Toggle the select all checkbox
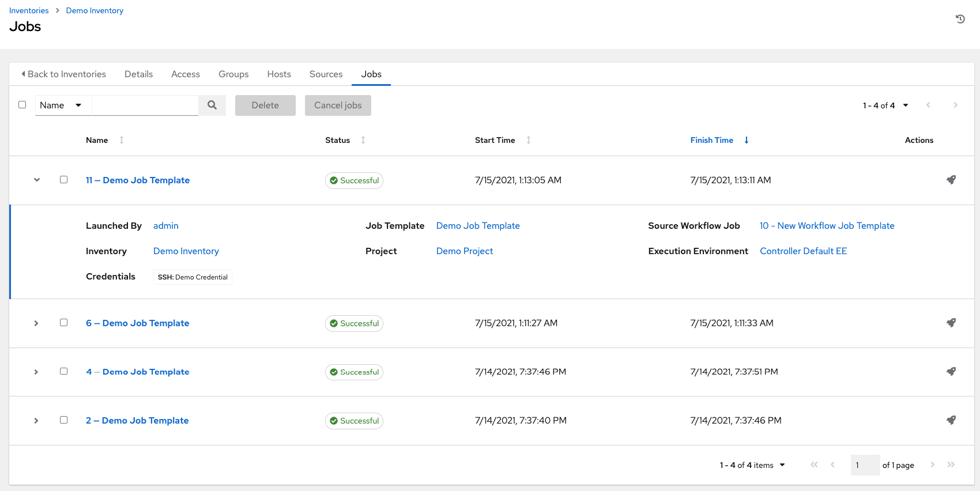The height and width of the screenshot is (491, 980). tap(22, 105)
